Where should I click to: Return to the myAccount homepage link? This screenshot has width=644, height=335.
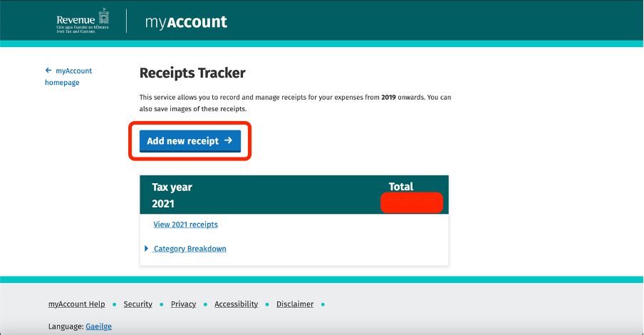68,76
